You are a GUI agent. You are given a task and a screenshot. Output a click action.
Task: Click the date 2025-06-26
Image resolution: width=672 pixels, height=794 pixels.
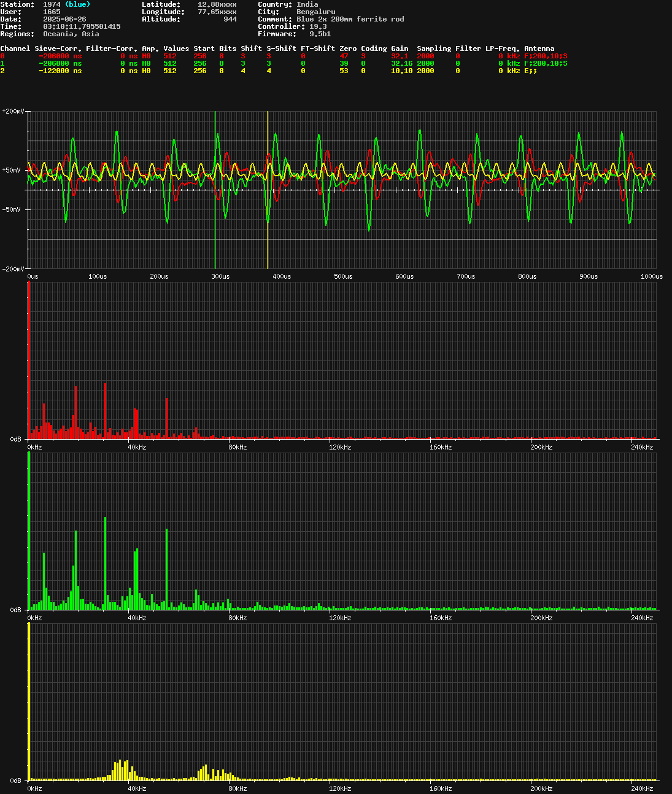pyautogui.click(x=64, y=19)
